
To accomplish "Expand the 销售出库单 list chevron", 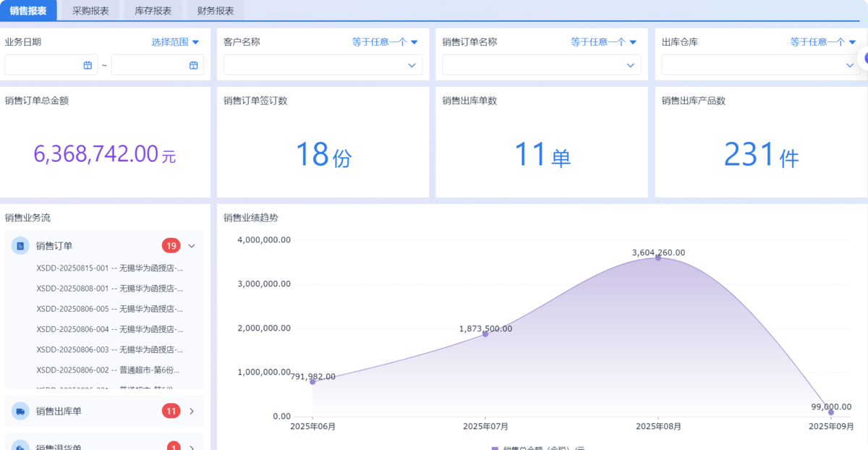I will [192, 411].
